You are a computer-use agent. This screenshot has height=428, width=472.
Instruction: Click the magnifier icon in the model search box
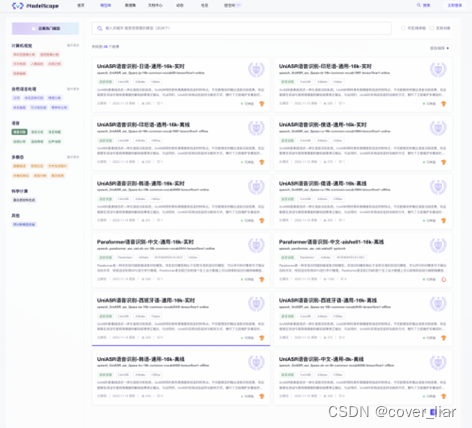point(99,28)
